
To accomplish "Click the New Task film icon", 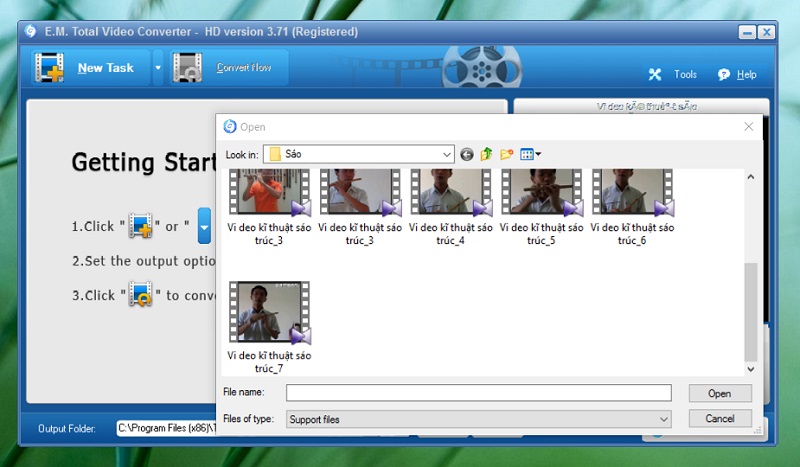I will [x=49, y=68].
